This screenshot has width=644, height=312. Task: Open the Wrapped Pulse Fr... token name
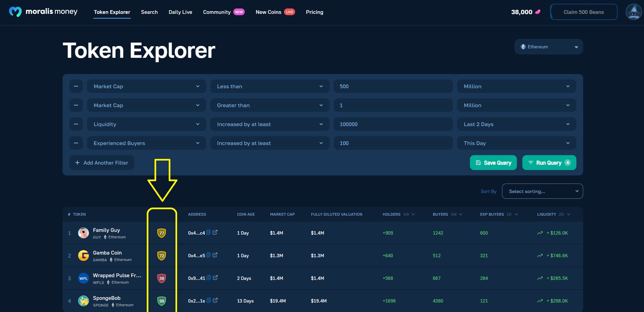(117, 275)
